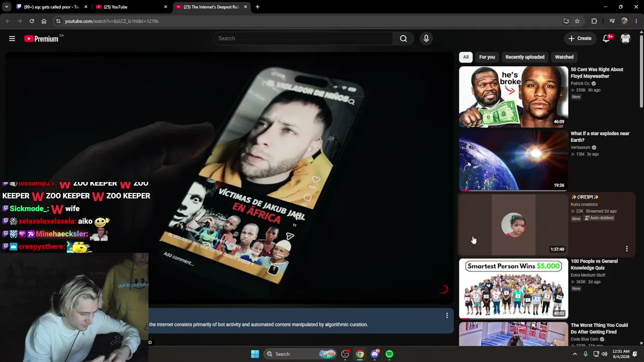644x362 pixels.
Task: Visit the Veritasium channel
Action: (x=580, y=147)
